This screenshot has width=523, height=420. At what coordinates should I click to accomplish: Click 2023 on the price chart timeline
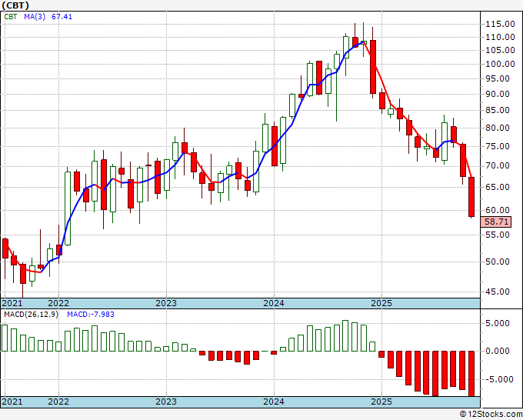tap(166, 303)
